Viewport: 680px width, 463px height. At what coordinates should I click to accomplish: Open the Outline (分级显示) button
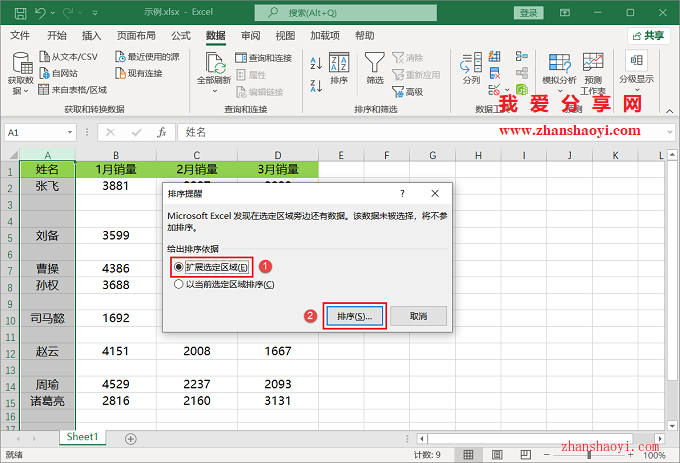[636, 72]
